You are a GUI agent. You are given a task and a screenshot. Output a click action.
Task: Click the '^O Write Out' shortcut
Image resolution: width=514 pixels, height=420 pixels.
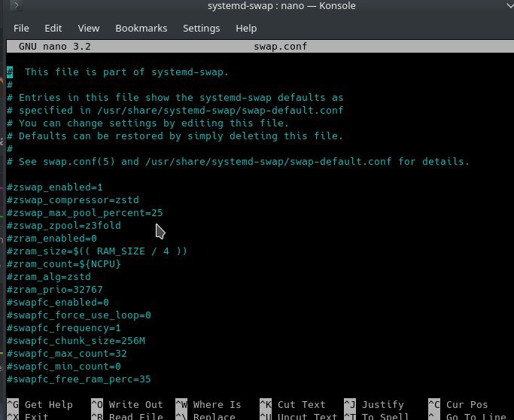coord(127,405)
